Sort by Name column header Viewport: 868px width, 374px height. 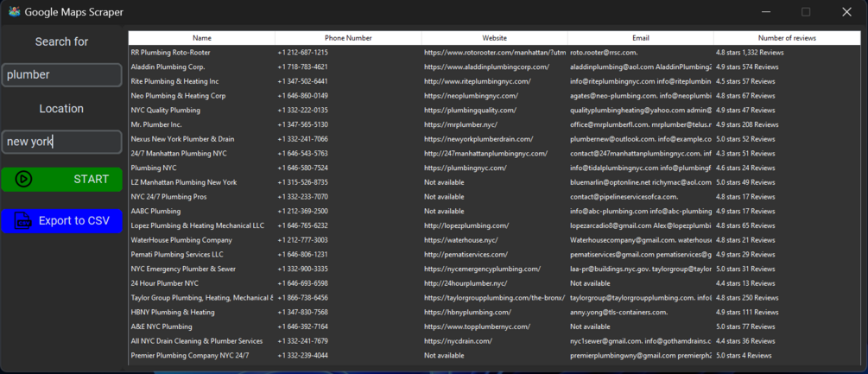point(202,38)
